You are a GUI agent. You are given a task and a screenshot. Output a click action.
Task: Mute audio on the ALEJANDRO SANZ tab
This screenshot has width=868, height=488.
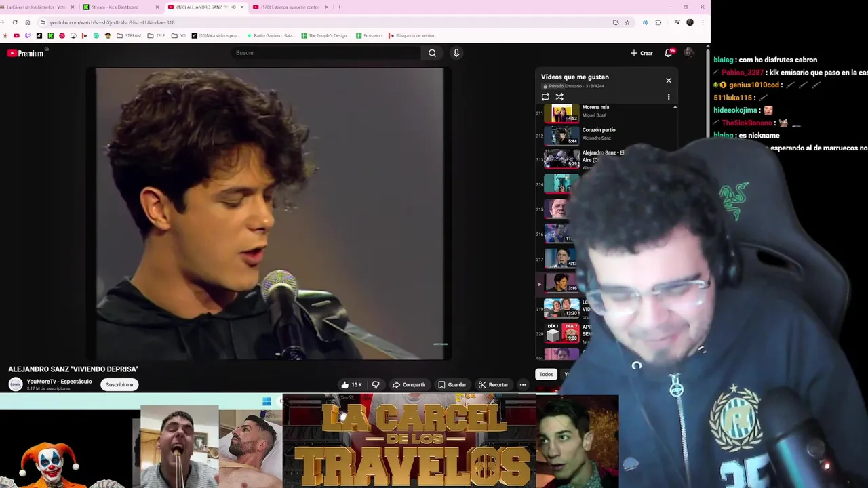tap(233, 7)
